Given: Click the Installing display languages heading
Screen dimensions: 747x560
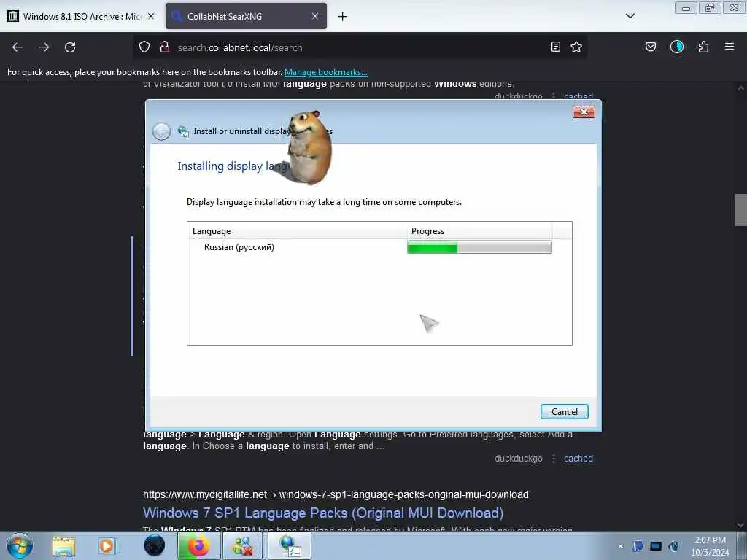Looking at the screenshot, I should (233, 166).
